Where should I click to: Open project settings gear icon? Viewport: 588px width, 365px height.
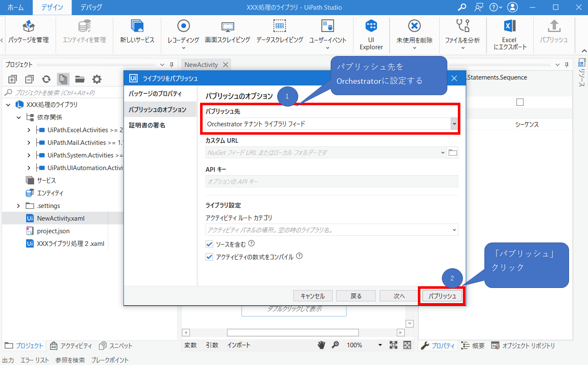click(97, 79)
